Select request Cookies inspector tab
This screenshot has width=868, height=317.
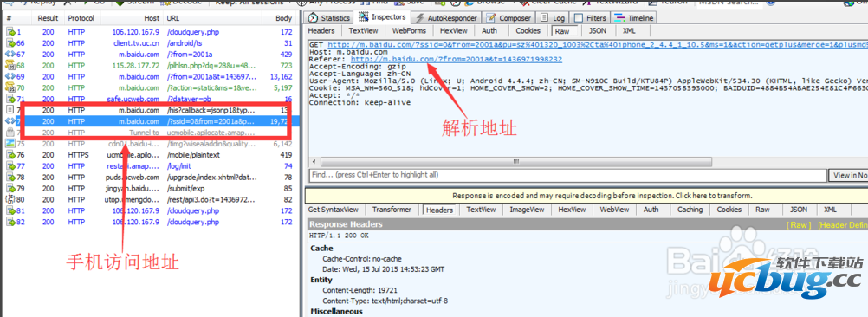(528, 31)
